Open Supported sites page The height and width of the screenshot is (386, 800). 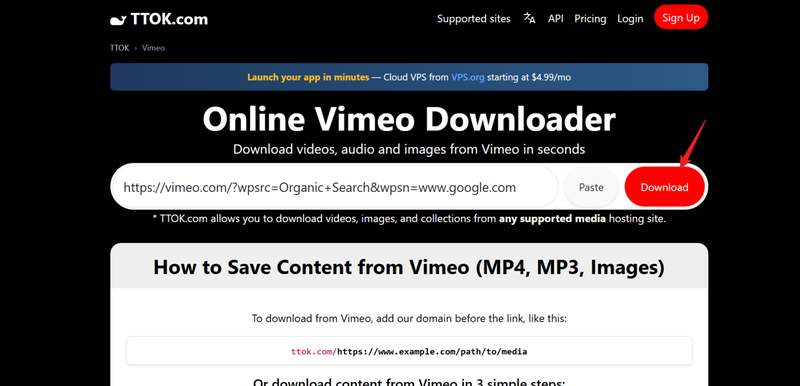coord(473,19)
